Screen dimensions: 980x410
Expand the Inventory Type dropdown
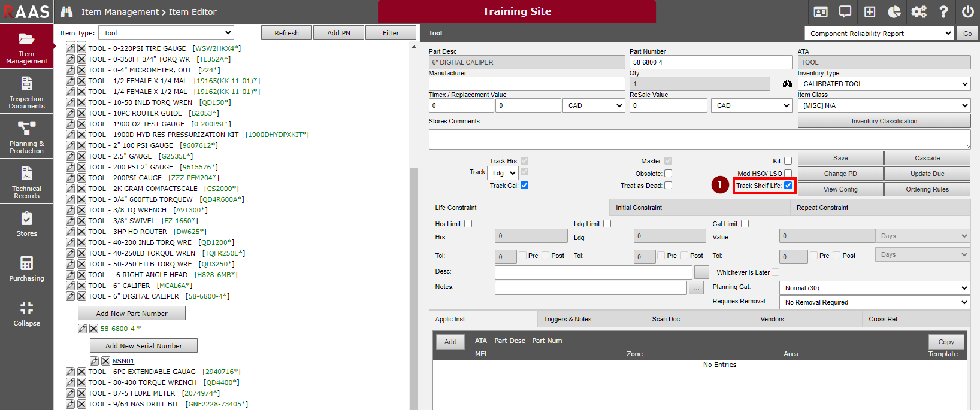(884, 84)
